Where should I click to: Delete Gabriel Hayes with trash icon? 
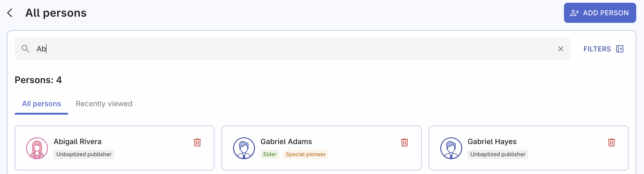pyautogui.click(x=611, y=142)
